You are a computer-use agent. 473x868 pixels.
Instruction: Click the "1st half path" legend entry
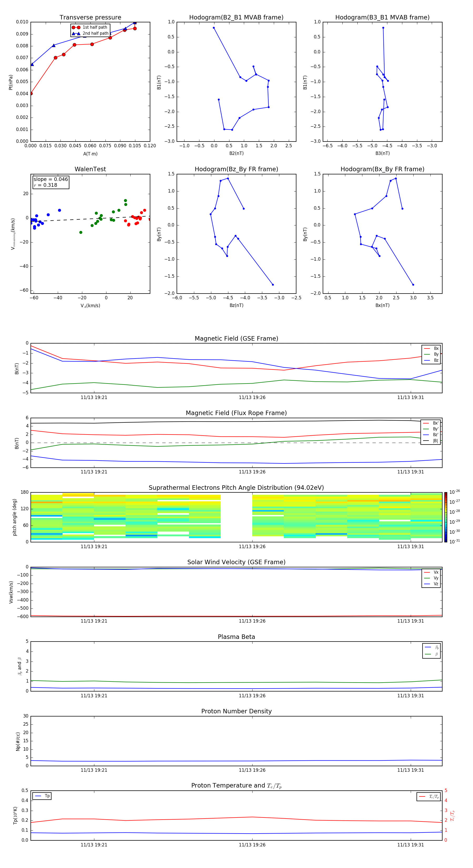click(90, 27)
